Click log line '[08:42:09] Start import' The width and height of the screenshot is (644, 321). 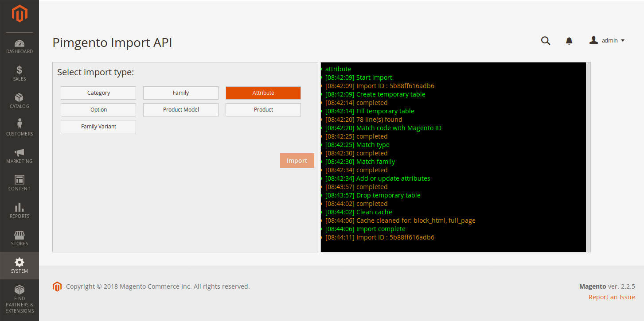point(359,77)
